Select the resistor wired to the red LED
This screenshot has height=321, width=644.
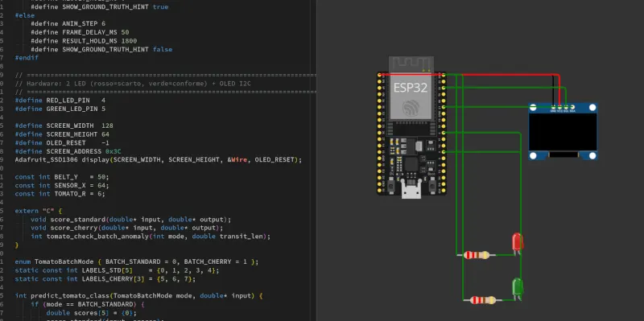click(477, 255)
